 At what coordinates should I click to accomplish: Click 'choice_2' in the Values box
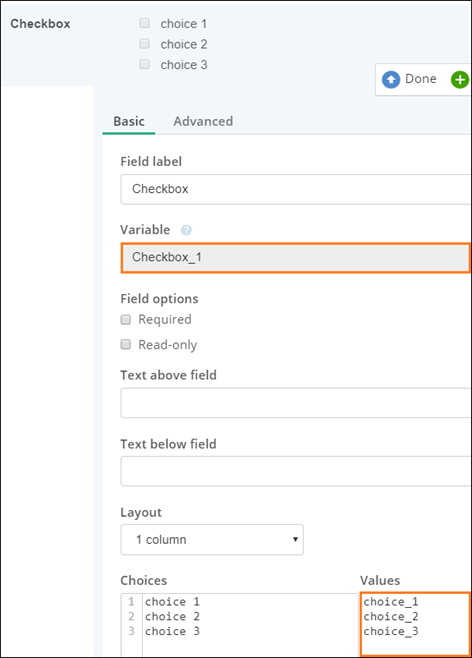point(391,616)
